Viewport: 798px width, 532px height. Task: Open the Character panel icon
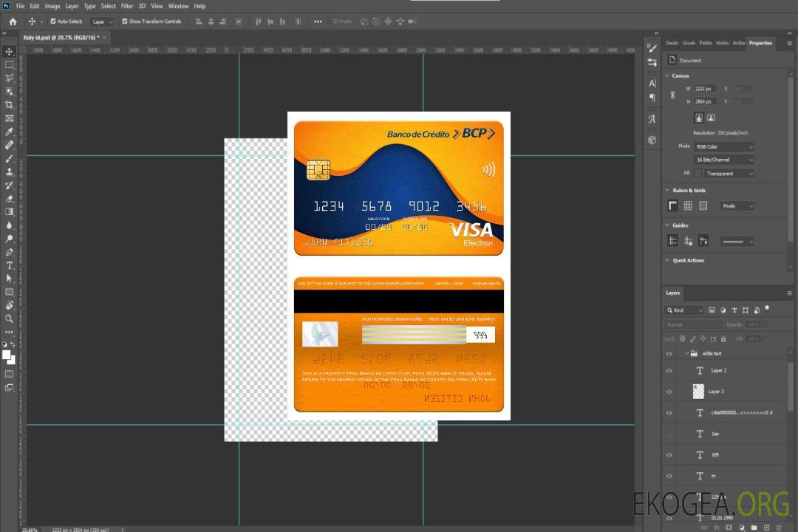pos(652,83)
